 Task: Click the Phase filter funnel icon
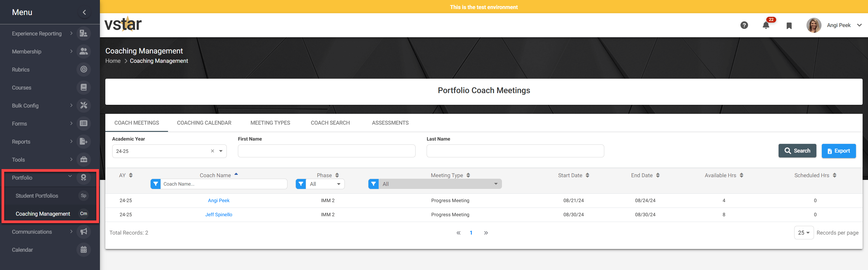point(301,184)
